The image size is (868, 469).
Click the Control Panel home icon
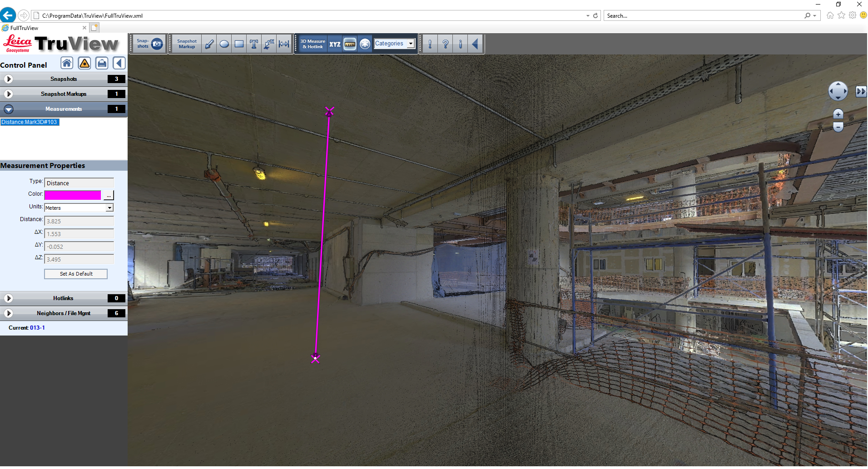coord(67,63)
